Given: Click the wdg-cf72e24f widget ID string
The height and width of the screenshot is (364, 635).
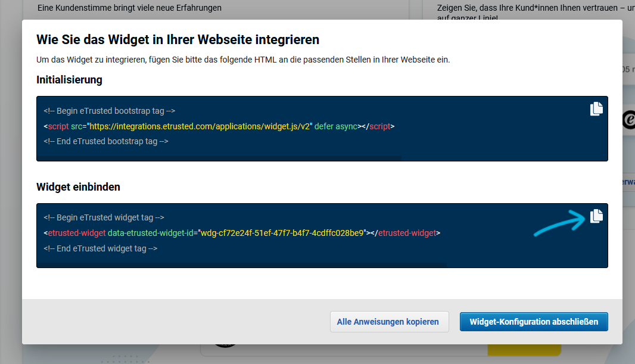Looking at the screenshot, I should pyautogui.click(x=281, y=233).
